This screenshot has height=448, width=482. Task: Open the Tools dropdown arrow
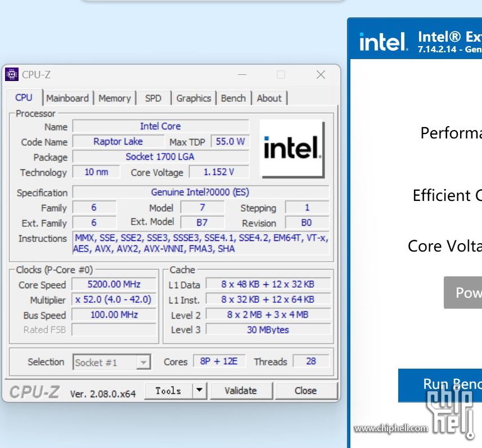coord(199,390)
